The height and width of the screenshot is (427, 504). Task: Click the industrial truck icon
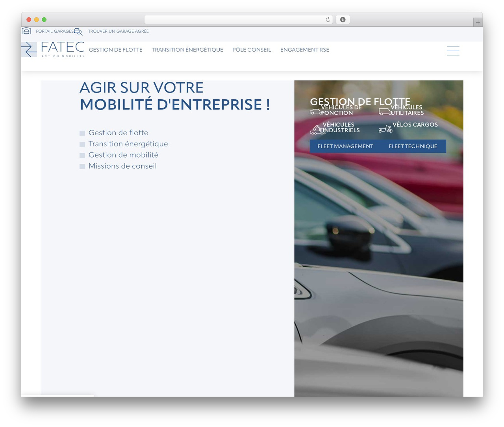[317, 130]
